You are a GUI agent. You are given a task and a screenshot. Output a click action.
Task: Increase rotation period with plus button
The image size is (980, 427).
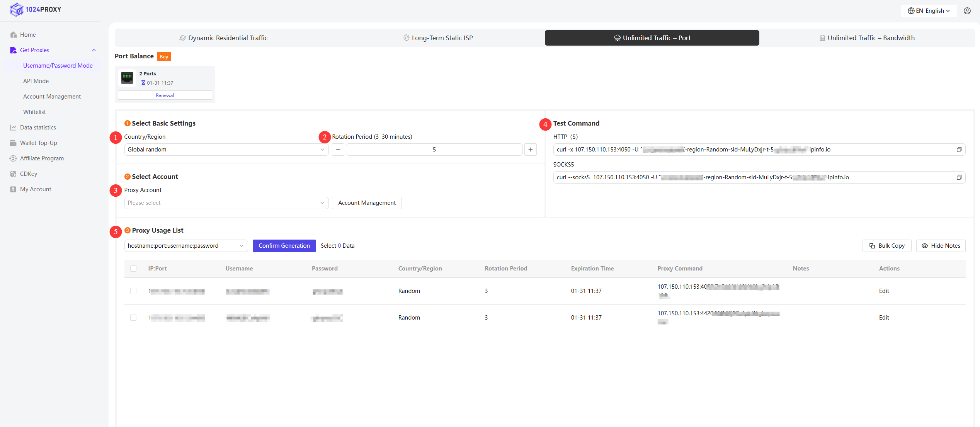pos(530,150)
